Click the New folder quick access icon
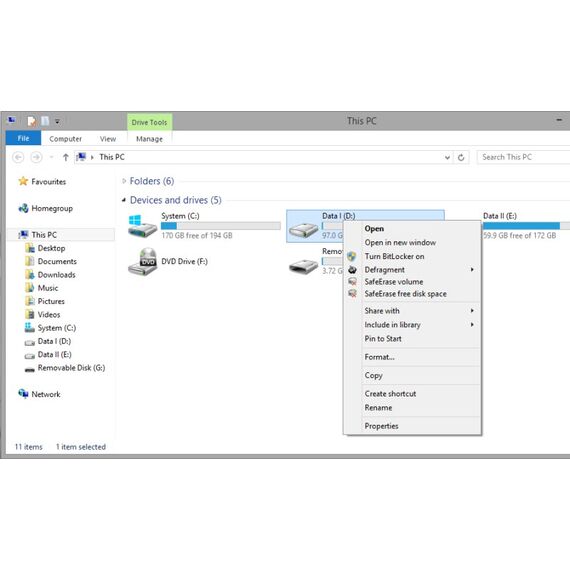This screenshot has width=570, height=570. coord(45,121)
